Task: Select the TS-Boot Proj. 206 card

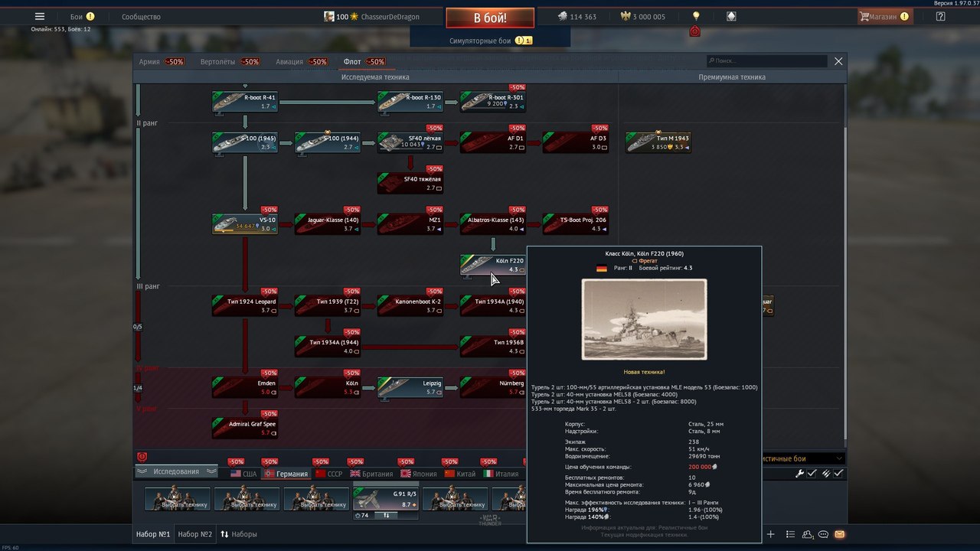Action: pyautogui.click(x=576, y=224)
